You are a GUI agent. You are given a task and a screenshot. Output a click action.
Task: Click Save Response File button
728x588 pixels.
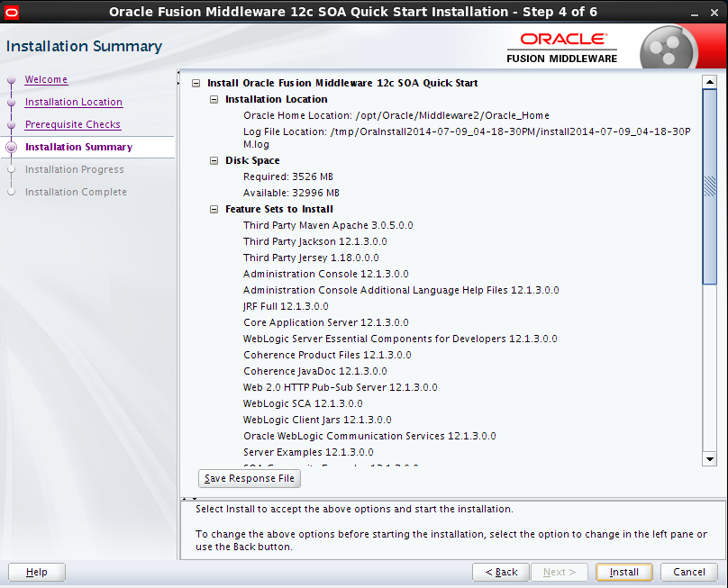[x=250, y=478]
